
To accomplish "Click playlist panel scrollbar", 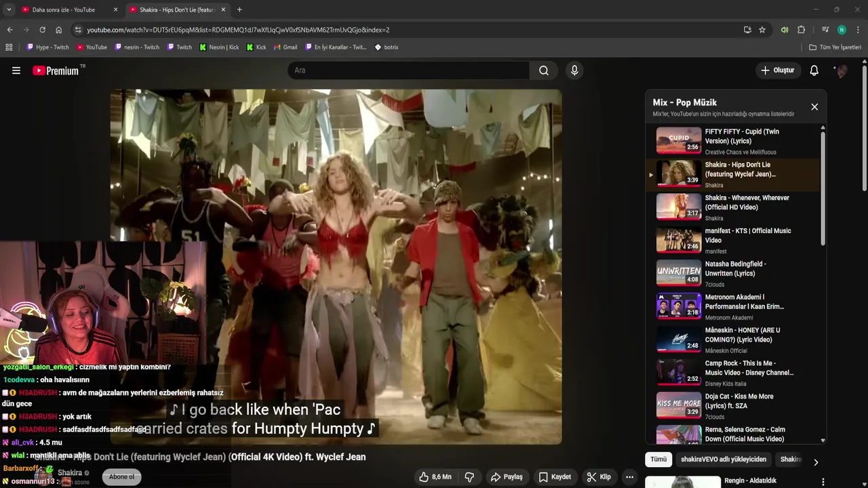I will coord(823,188).
